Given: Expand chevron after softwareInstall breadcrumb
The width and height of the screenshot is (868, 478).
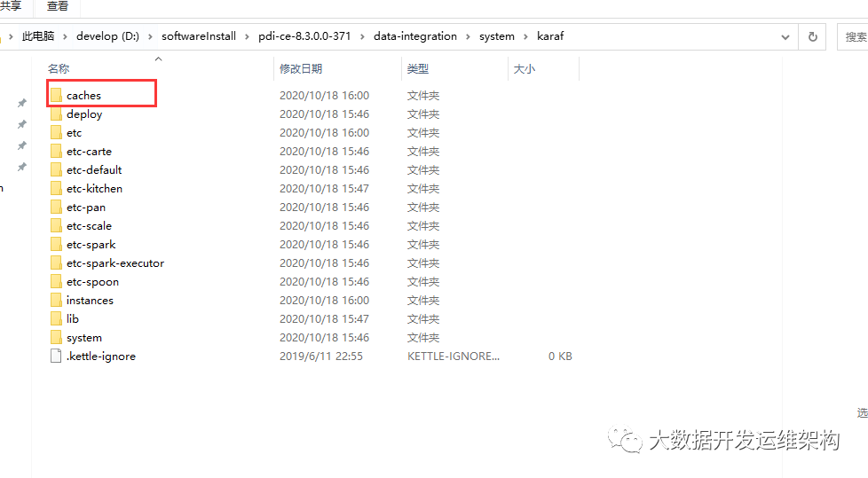Looking at the screenshot, I should coord(247,36).
